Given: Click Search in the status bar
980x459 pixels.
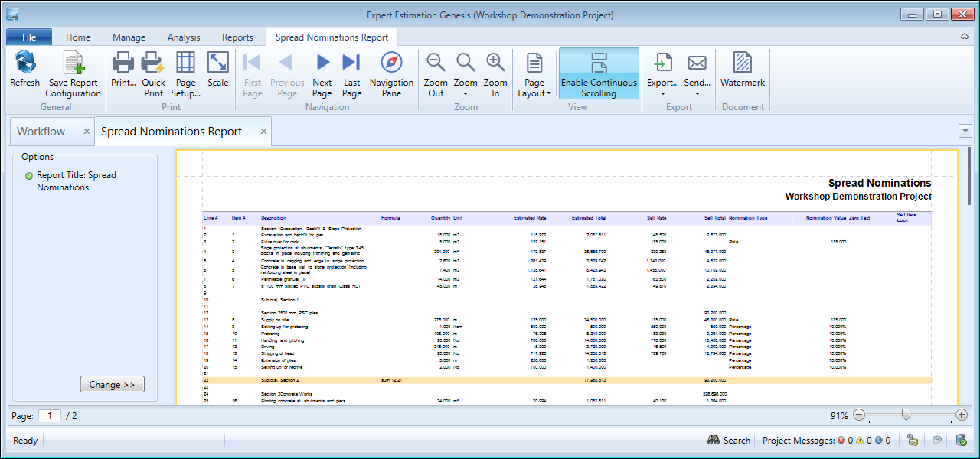Looking at the screenshot, I should 728,441.
